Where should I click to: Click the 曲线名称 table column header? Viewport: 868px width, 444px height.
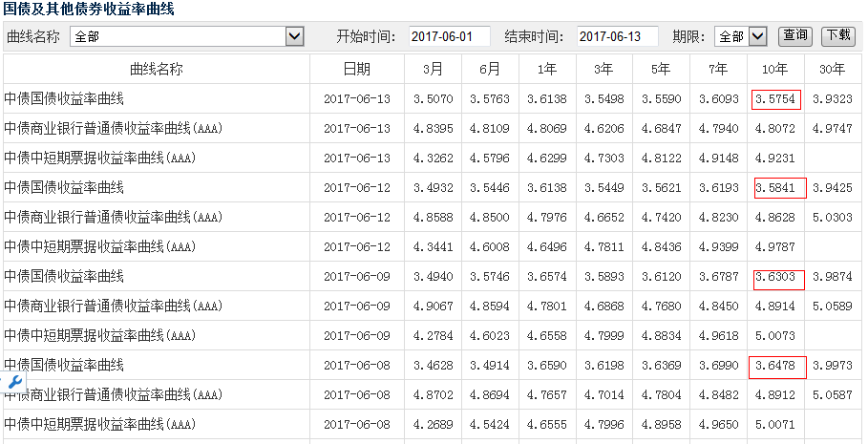pyautogui.click(x=157, y=69)
